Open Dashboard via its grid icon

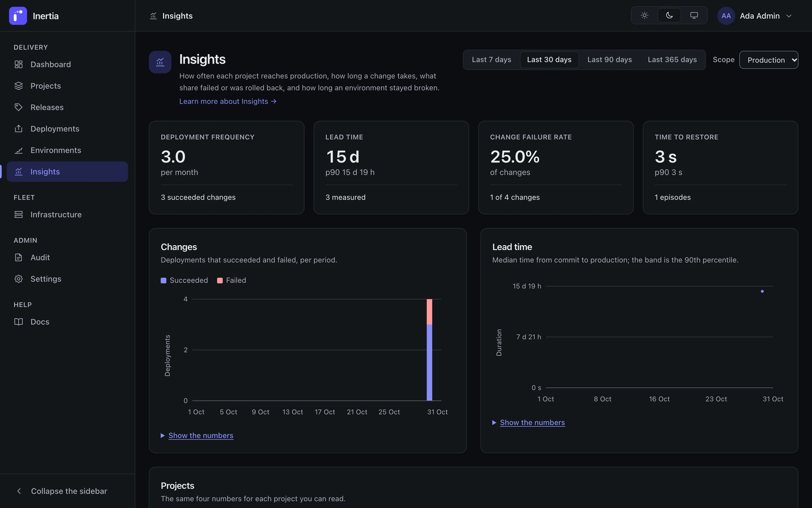click(18, 64)
